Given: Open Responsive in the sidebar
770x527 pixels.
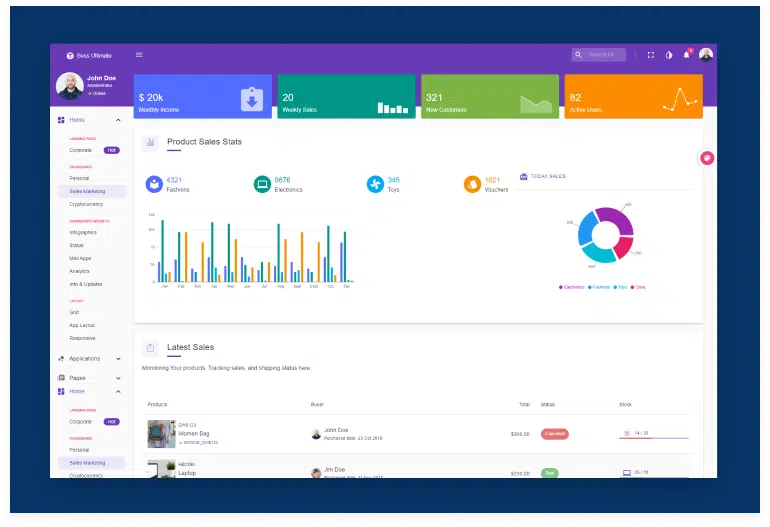Looking at the screenshot, I should tap(82, 338).
